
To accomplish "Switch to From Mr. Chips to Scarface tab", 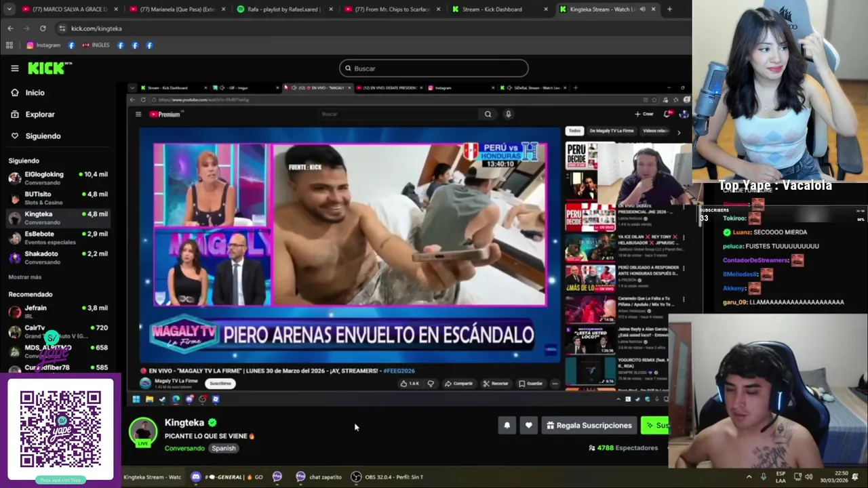I will [392, 9].
